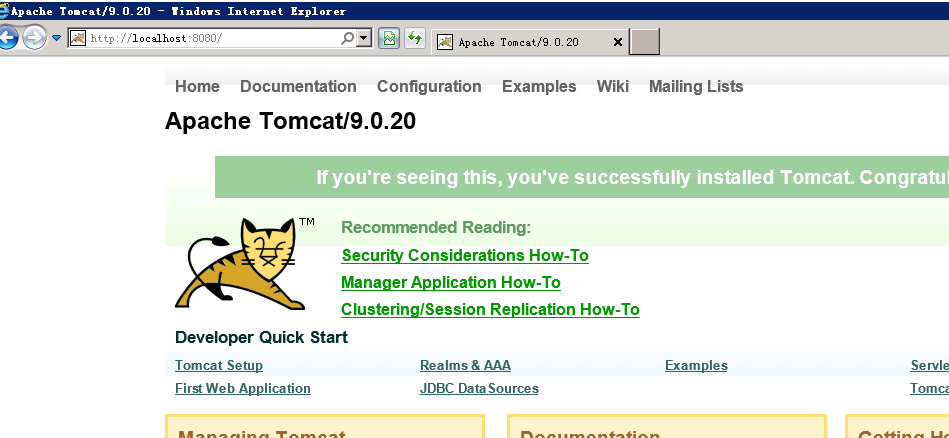Image resolution: width=949 pixels, height=438 pixels.
Task: Open the Wiki navigation item
Action: [612, 87]
